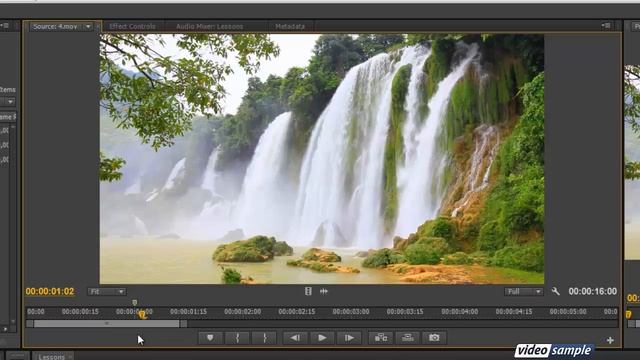Click the orange playhead on time ruler
Screen dimensions: 640x360
tap(142, 314)
